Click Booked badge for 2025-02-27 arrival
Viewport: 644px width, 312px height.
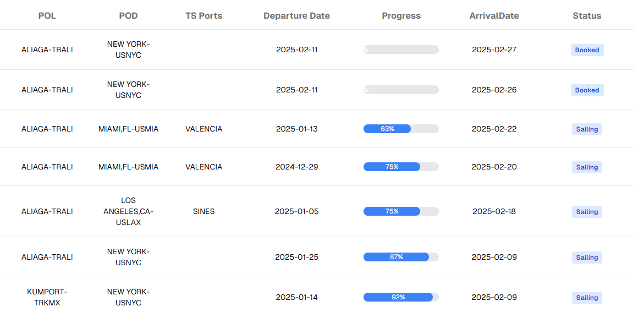[x=587, y=50]
